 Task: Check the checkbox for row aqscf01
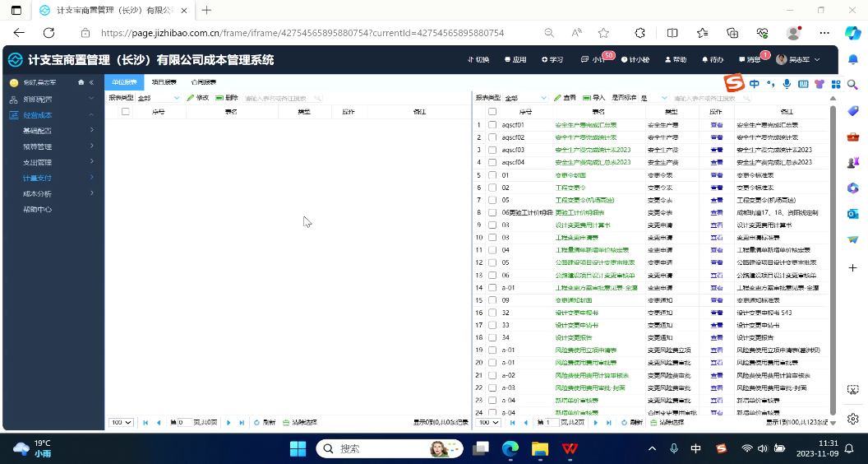(x=492, y=125)
